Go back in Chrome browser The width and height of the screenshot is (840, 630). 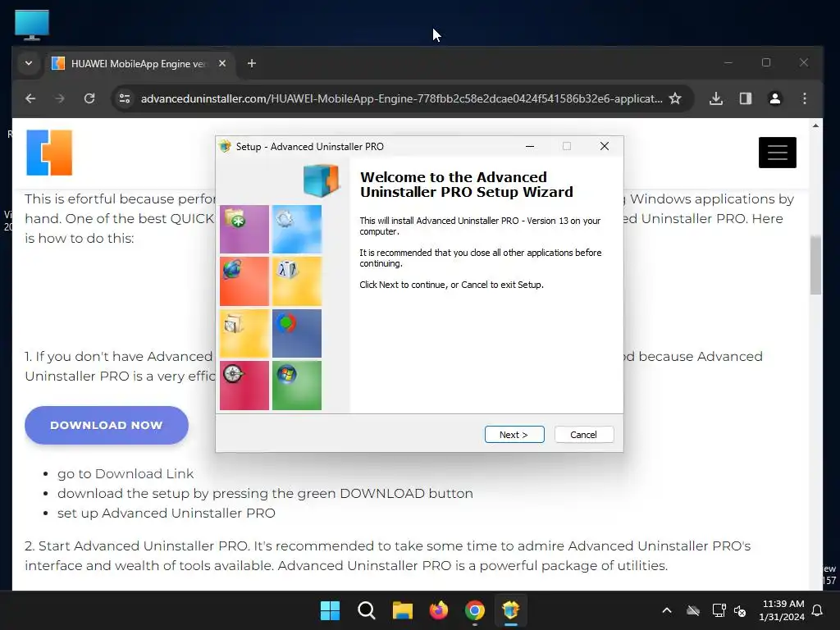(x=30, y=98)
